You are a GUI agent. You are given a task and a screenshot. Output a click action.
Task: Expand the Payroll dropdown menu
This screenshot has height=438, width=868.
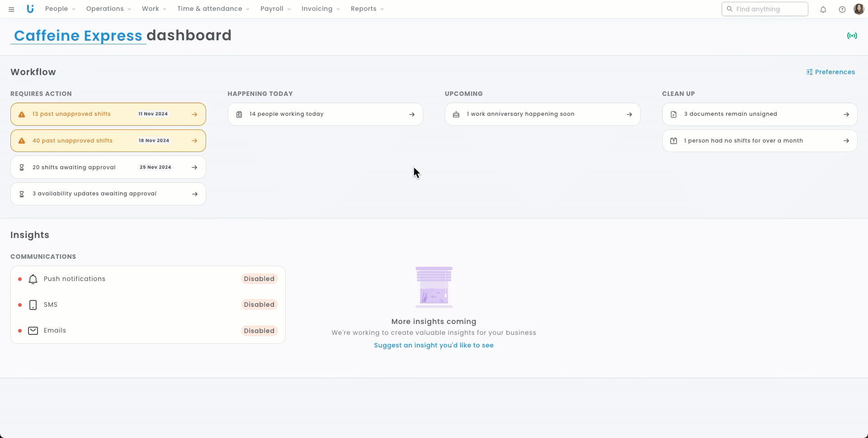click(275, 9)
